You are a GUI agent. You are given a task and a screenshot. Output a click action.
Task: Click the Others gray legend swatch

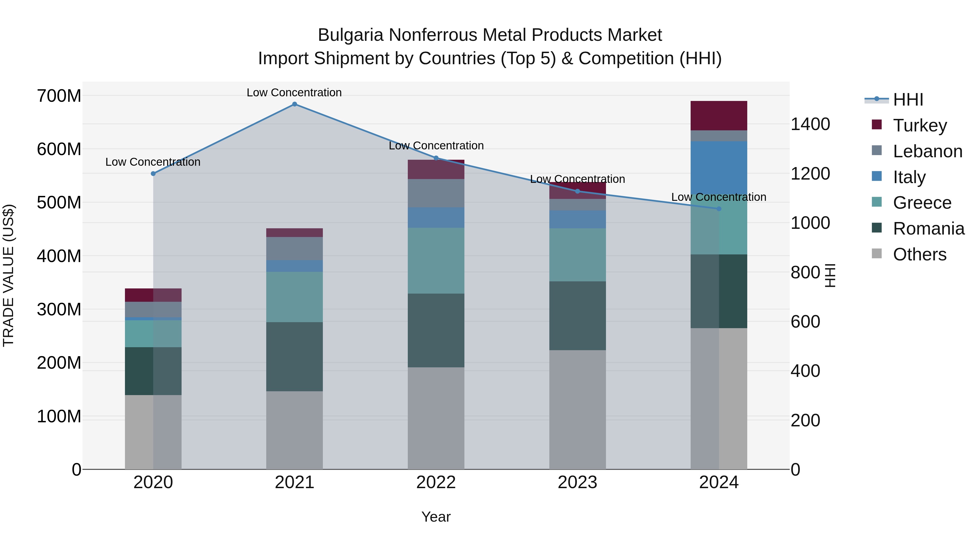click(877, 254)
